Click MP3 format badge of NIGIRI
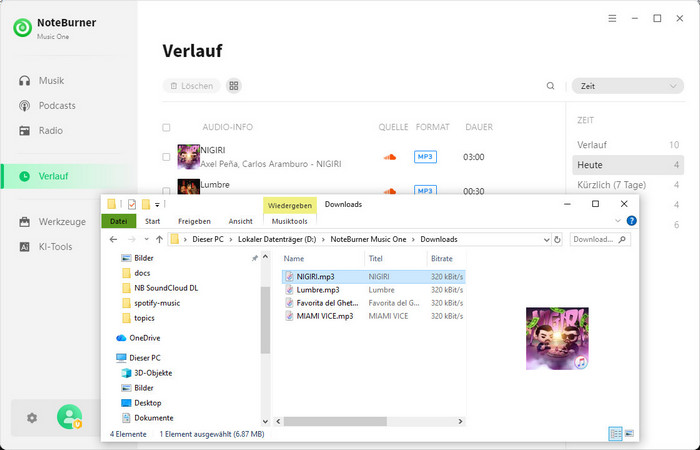The image size is (700, 450). (425, 157)
